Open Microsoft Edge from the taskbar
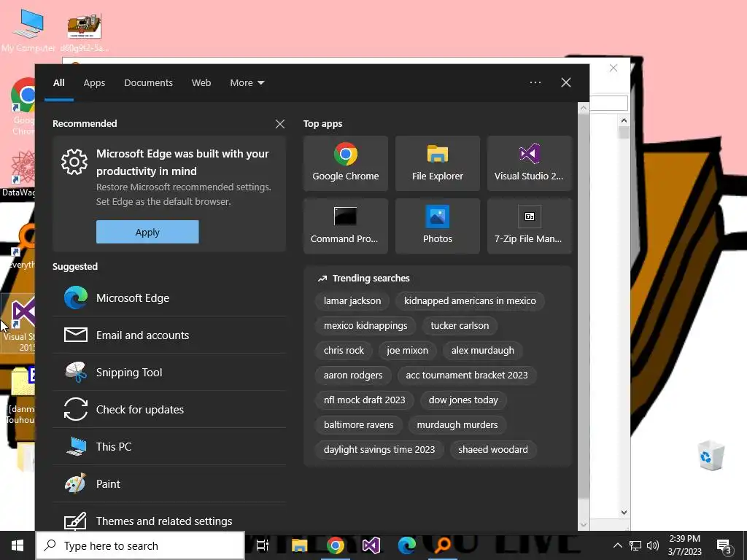Viewport: 747px width, 560px height. [x=407, y=545]
